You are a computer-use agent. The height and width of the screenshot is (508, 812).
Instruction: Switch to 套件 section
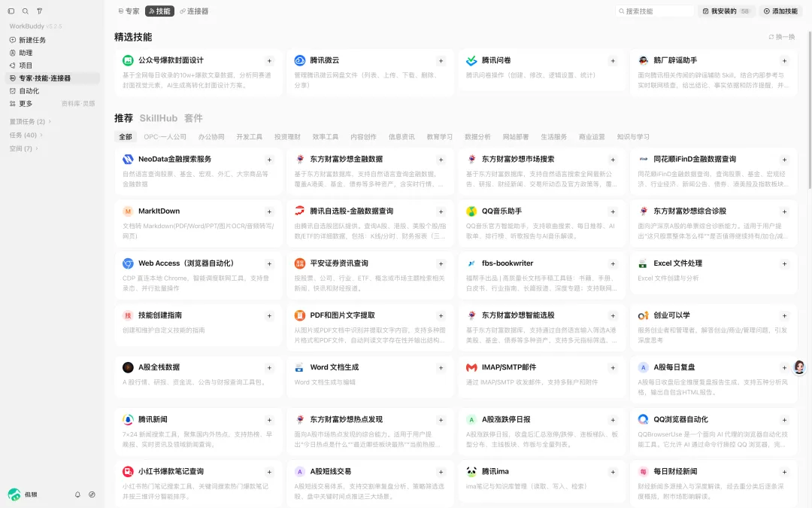pyautogui.click(x=193, y=118)
